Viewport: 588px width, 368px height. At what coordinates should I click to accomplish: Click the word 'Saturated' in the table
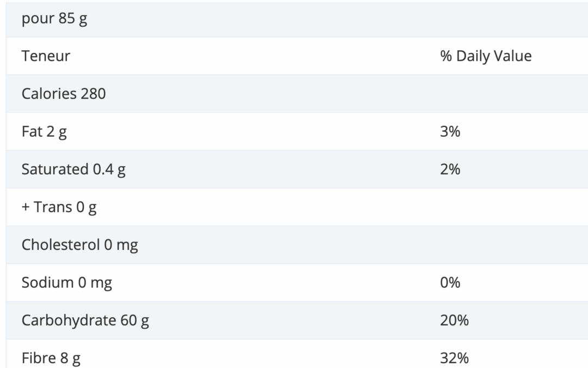(55, 170)
